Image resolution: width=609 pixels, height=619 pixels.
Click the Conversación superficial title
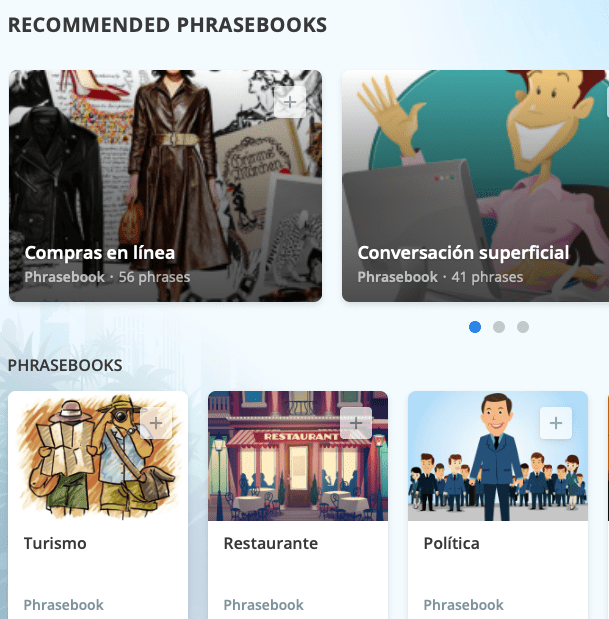(x=463, y=253)
